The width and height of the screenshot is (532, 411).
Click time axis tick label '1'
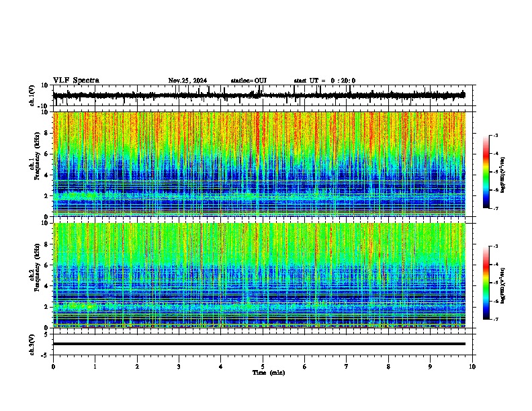click(x=95, y=367)
